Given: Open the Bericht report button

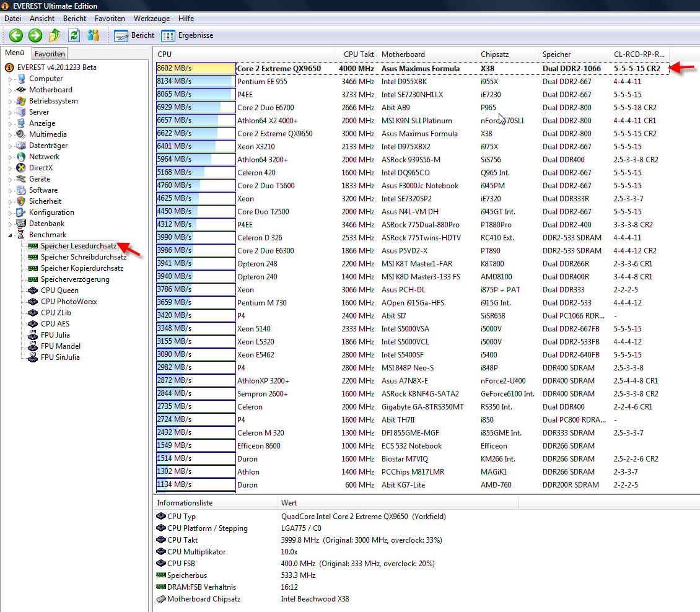Looking at the screenshot, I should click(134, 35).
